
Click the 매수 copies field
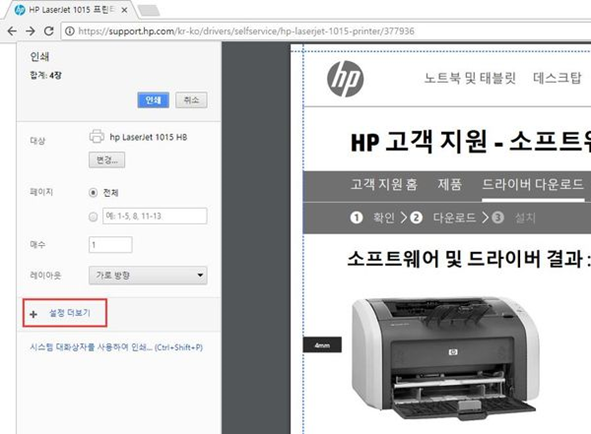click(110, 245)
